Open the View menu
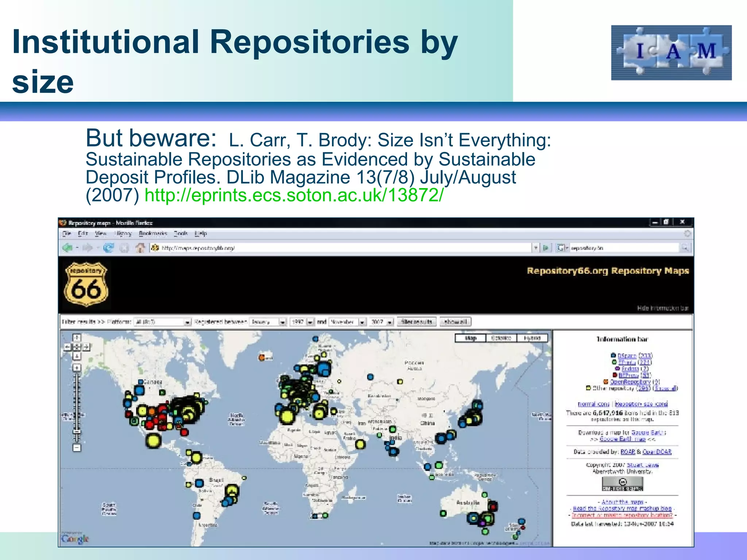This screenshot has height=560, width=747. pyautogui.click(x=101, y=233)
